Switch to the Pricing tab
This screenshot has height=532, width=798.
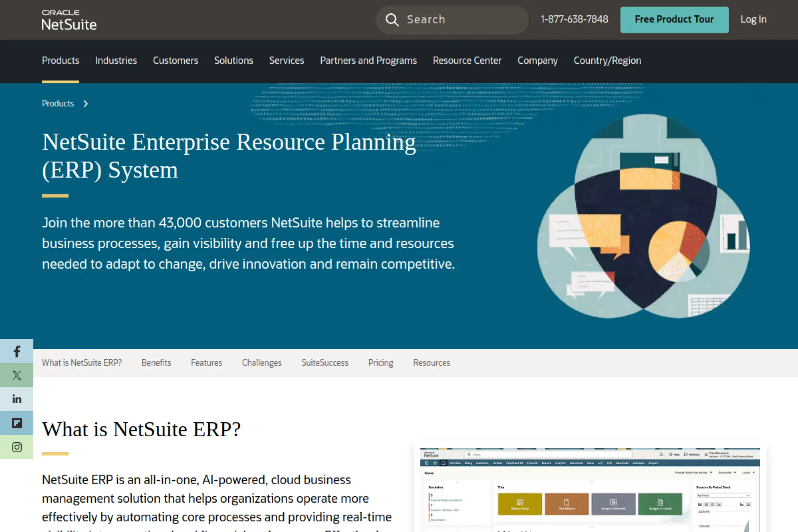[x=381, y=362]
